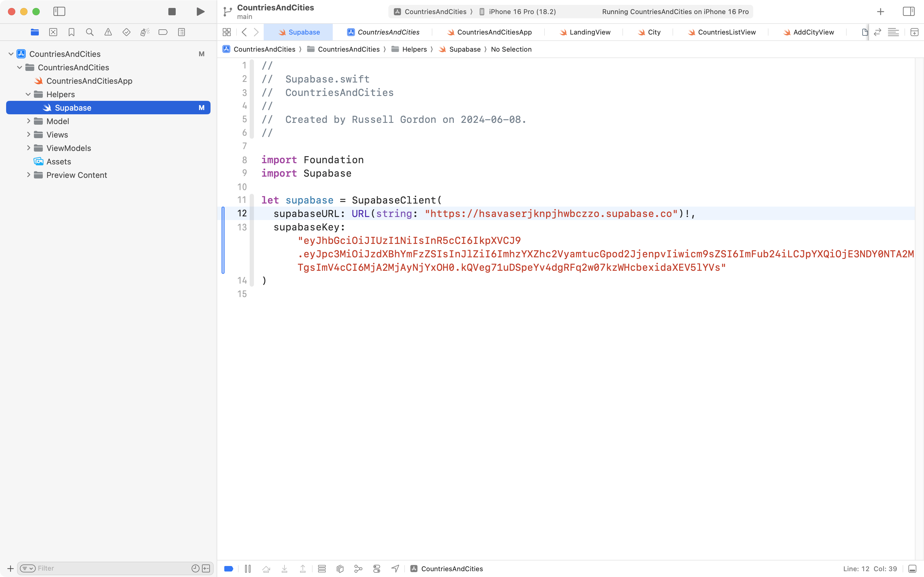Switch to the LandingView tab
Screen dimensions: 924x577
click(589, 32)
